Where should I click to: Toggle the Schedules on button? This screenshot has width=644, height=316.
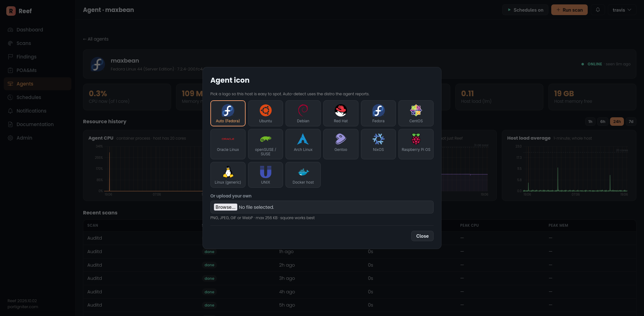(525, 10)
